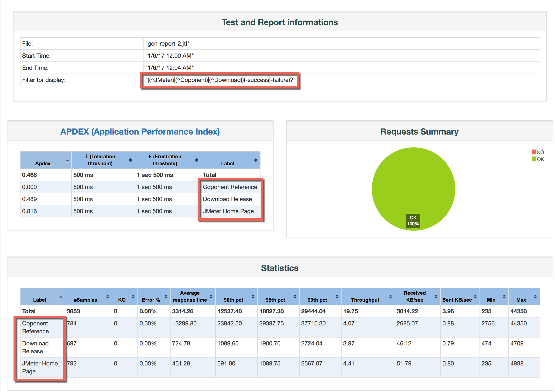Click the 99th pct column header
The image size is (555, 392).
[x=317, y=300]
